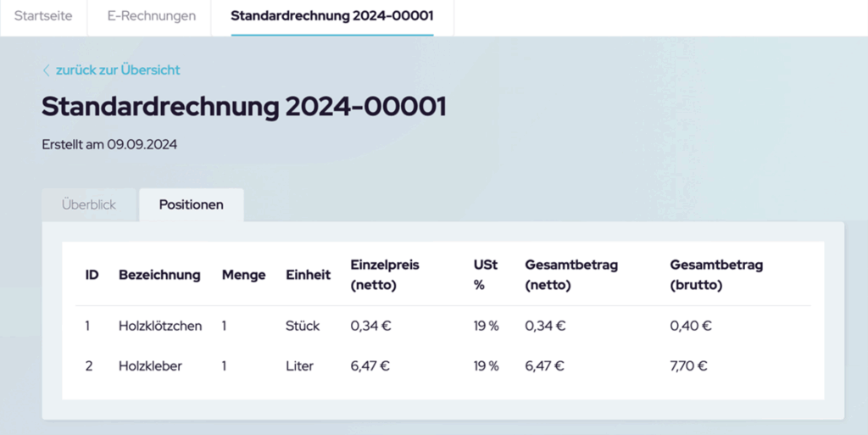The height and width of the screenshot is (435, 868).
Task: Click the Einheit column header
Action: 308,275
